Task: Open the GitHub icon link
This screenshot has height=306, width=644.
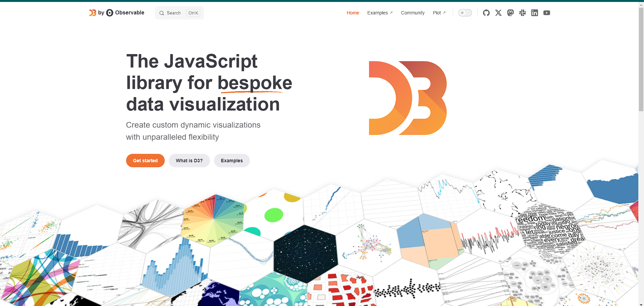Action: [486, 13]
